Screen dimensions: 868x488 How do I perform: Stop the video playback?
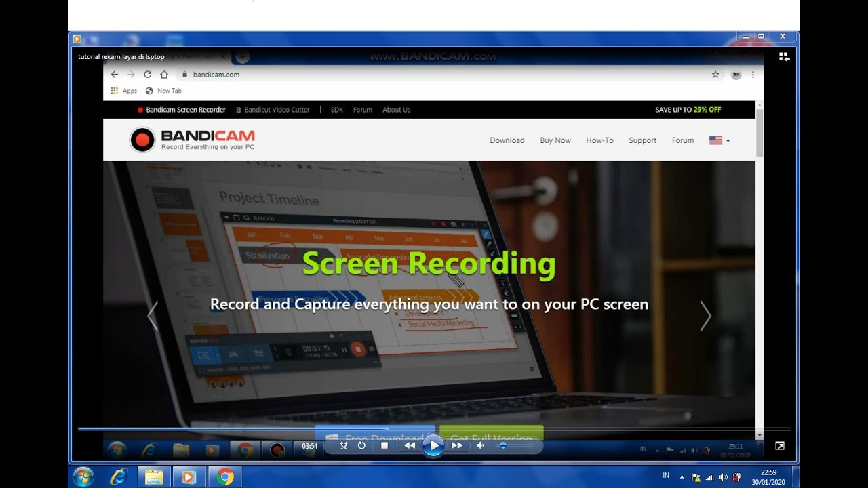click(x=384, y=445)
